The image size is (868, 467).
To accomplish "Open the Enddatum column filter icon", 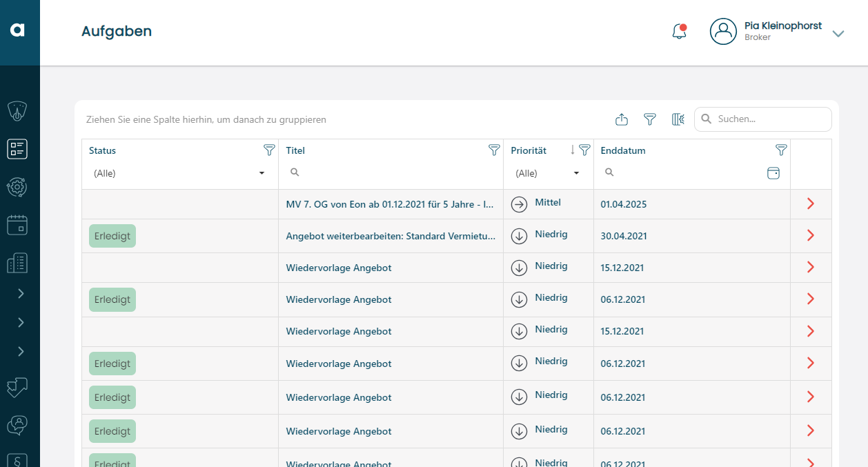I will [x=781, y=150].
